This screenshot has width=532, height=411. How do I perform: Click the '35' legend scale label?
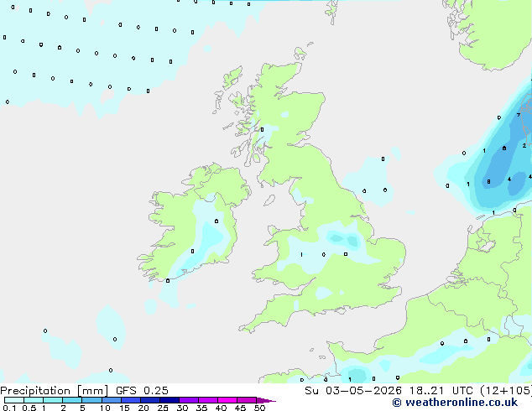(201, 408)
